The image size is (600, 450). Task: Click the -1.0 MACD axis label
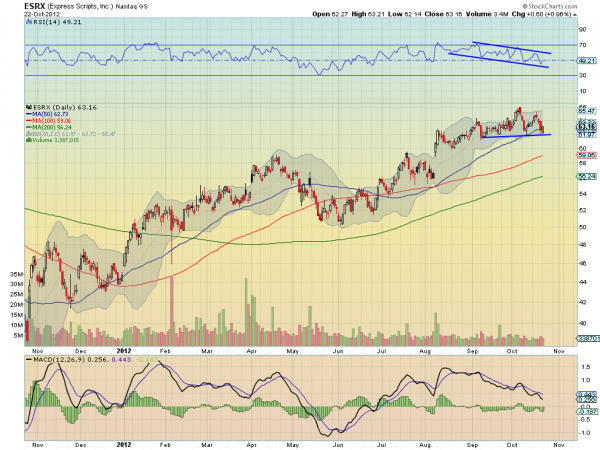(x=585, y=433)
